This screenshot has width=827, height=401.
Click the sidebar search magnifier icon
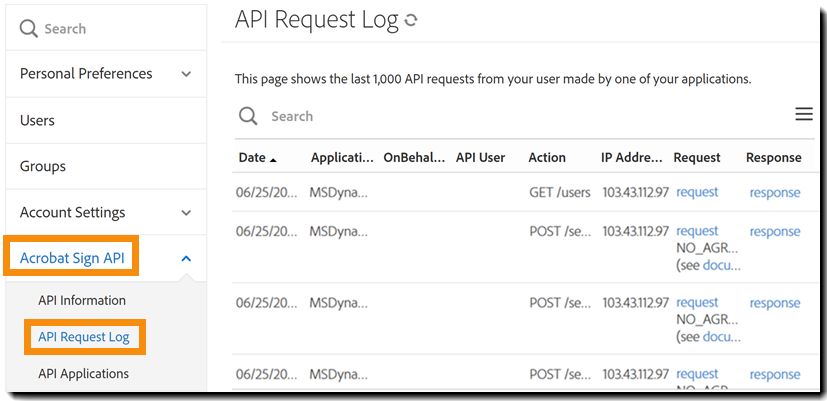click(x=28, y=28)
